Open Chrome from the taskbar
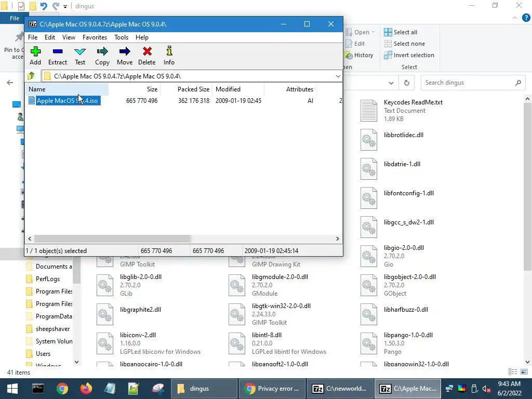 [62, 389]
